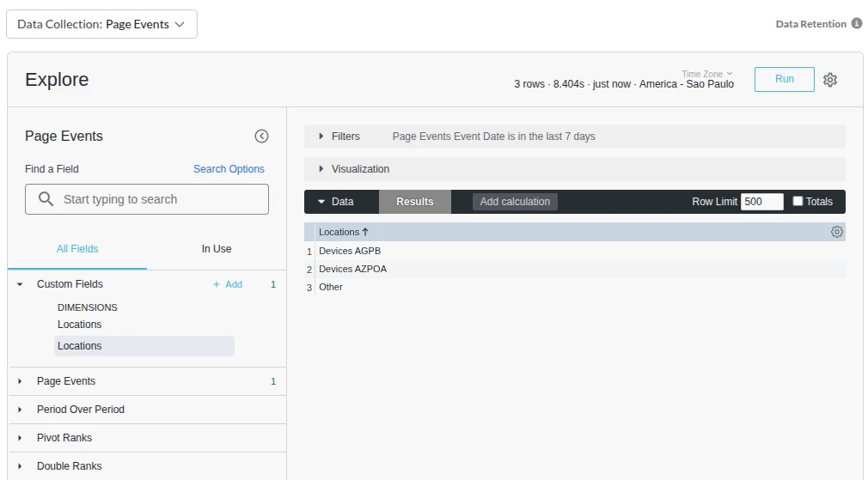Collapse the field picker panel
The height and width of the screenshot is (480, 868).
pyautogui.click(x=261, y=136)
